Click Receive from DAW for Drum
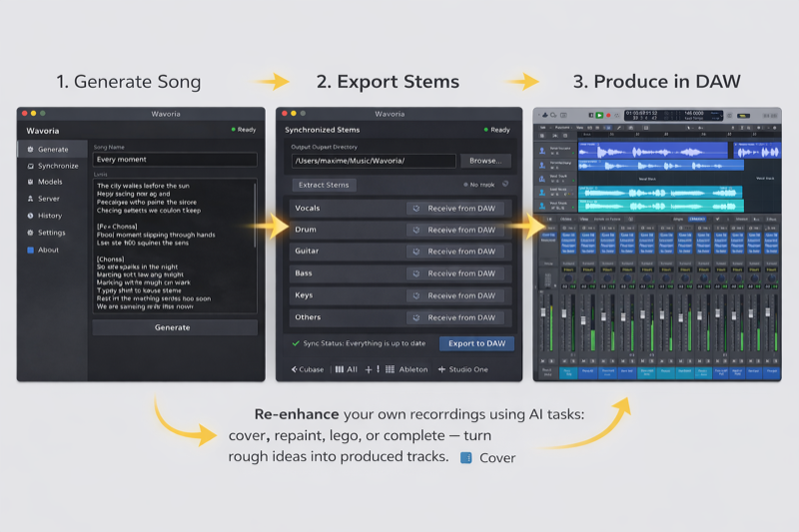799x532 pixels. pos(456,231)
